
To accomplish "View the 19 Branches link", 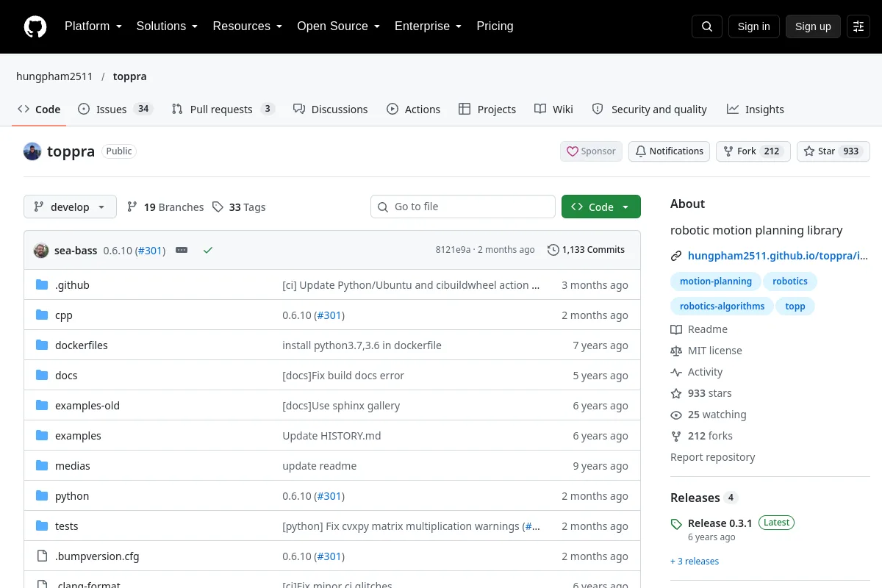I will click(165, 207).
